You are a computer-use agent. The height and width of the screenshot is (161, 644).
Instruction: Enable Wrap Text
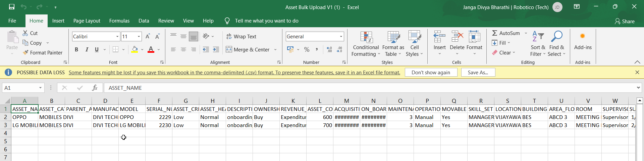tap(241, 36)
